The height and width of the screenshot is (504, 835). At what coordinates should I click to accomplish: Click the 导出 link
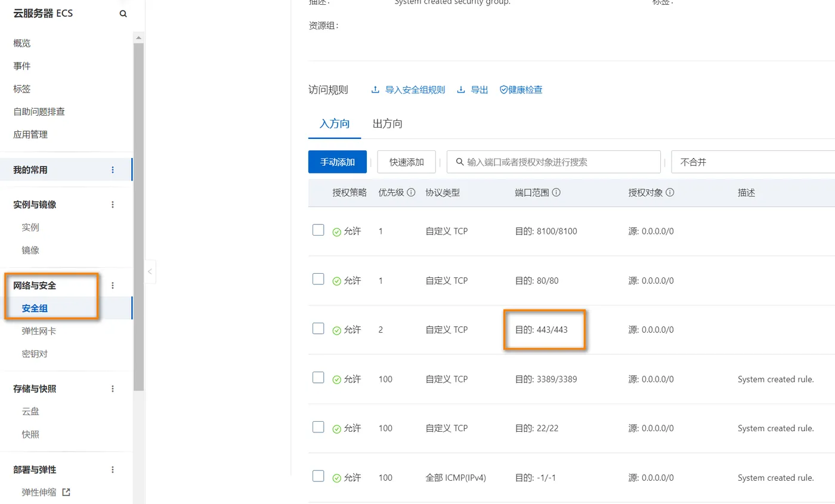coord(473,90)
